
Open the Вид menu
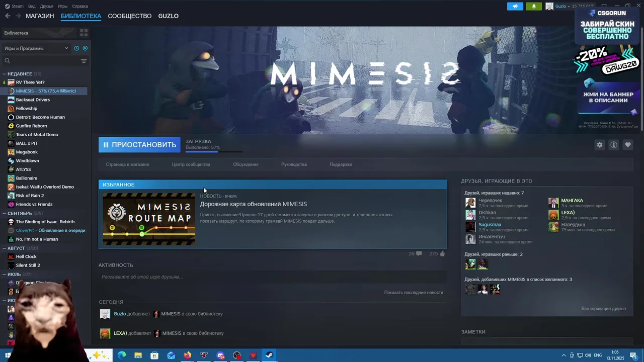(32, 6)
